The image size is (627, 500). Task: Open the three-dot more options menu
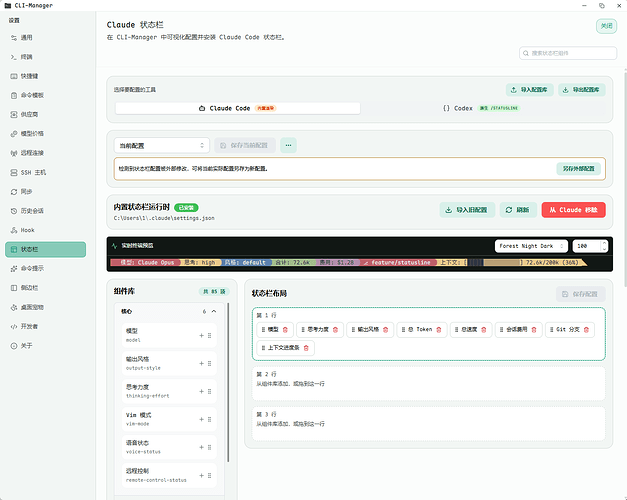click(x=288, y=145)
